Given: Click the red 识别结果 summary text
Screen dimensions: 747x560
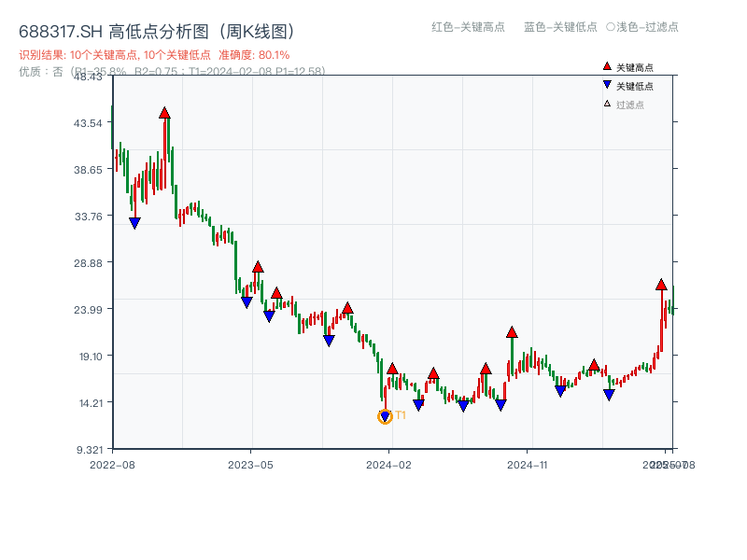Looking at the screenshot, I should pos(154,55).
